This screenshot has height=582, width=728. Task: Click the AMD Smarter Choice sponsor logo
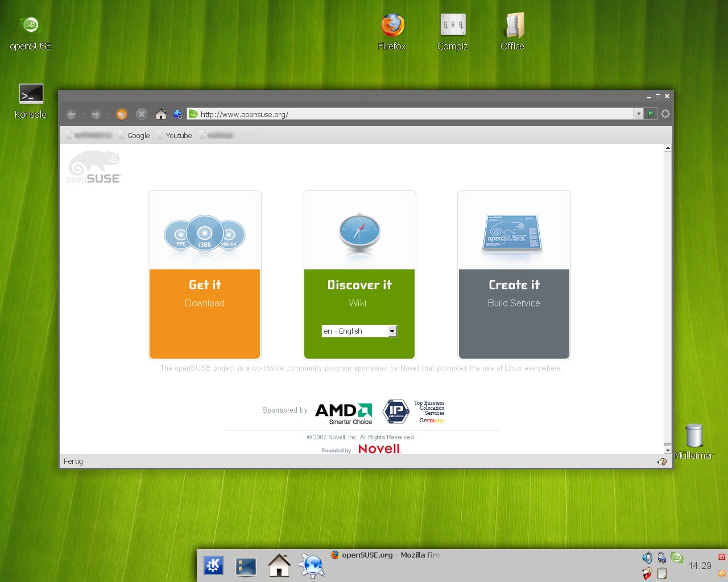click(x=344, y=413)
